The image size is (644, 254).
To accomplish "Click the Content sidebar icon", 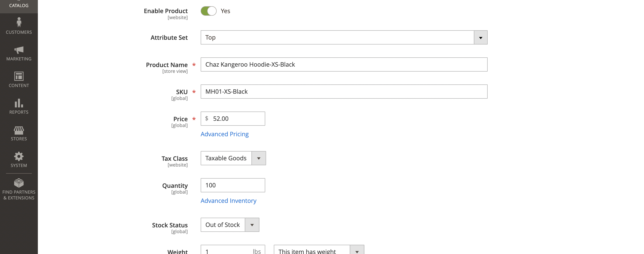I will point(19,80).
